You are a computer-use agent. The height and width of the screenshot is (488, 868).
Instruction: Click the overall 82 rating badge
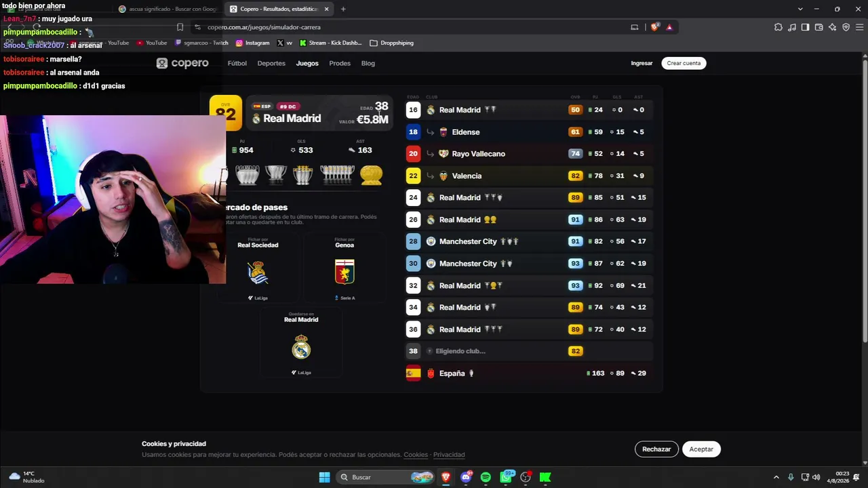point(226,113)
